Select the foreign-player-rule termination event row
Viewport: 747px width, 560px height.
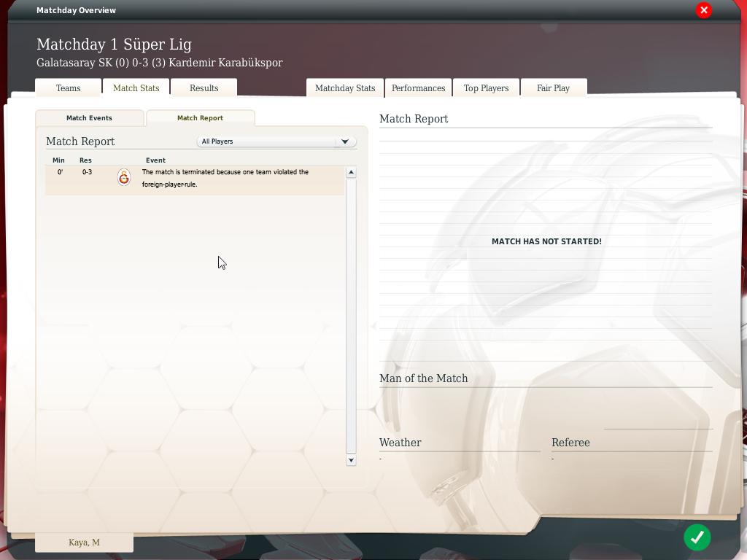click(195, 180)
